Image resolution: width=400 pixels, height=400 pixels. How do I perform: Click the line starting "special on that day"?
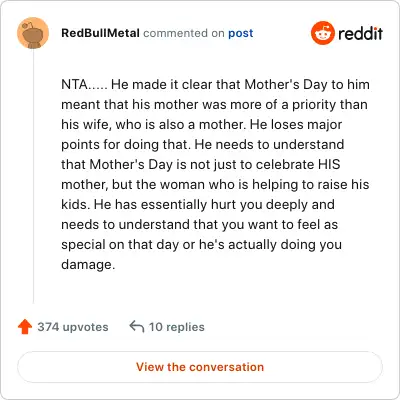tap(202, 245)
